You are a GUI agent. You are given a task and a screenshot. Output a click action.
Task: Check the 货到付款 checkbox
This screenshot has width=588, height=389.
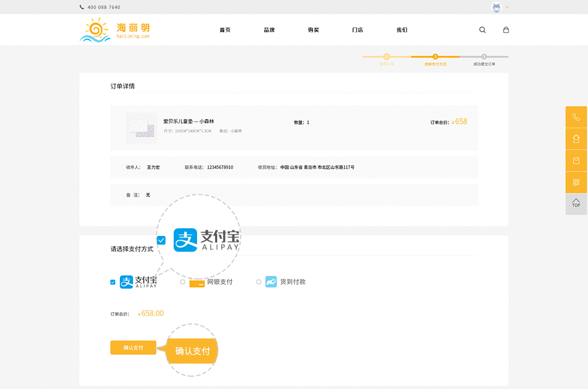pos(259,282)
